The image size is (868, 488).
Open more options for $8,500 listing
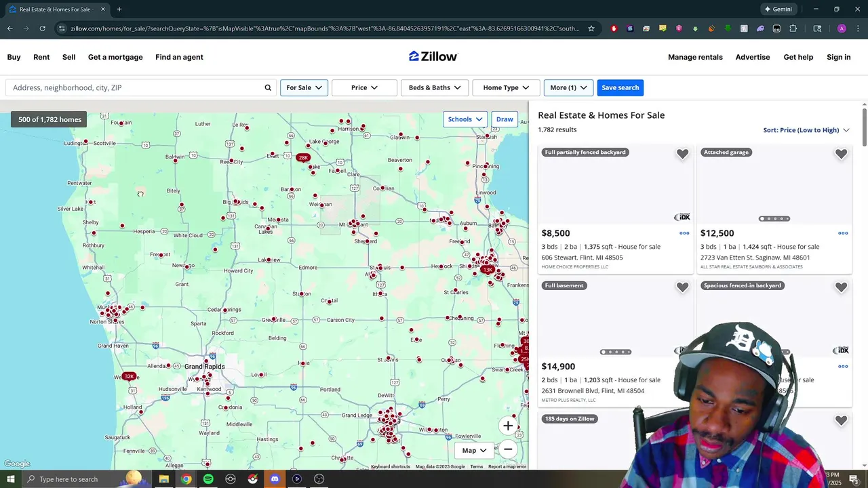click(x=684, y=233)
